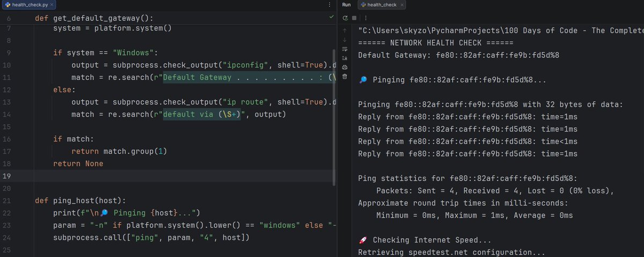Image resolution: width=644 pixels, height=257 pixels.
Task: Rerun health_check in the Run panel
Action: (345, 18)
